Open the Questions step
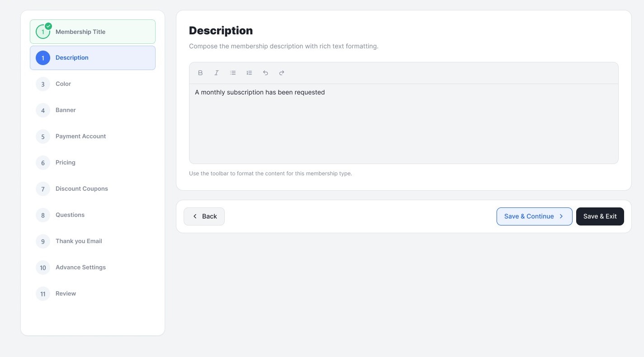The image size is (644, 357). (93, 215)
